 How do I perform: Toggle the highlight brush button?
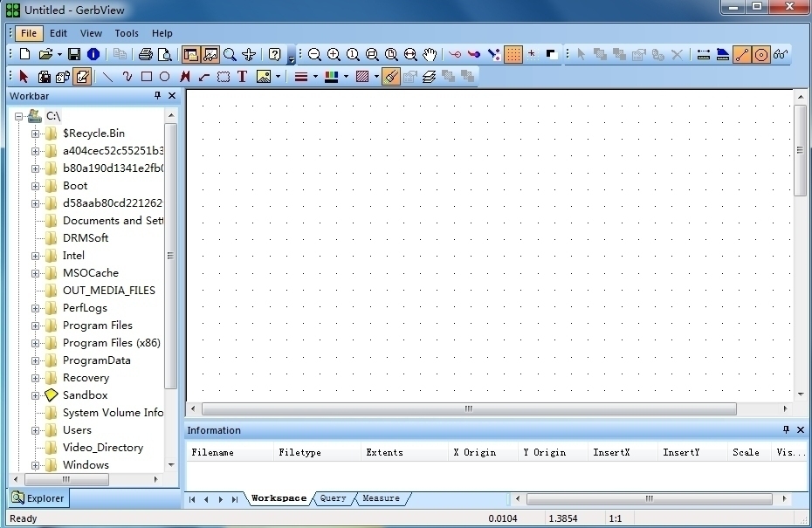(391, 77)
